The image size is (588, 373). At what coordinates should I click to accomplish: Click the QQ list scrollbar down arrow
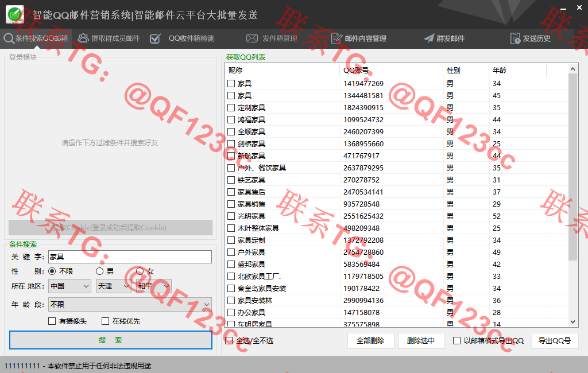pos(572,322)
